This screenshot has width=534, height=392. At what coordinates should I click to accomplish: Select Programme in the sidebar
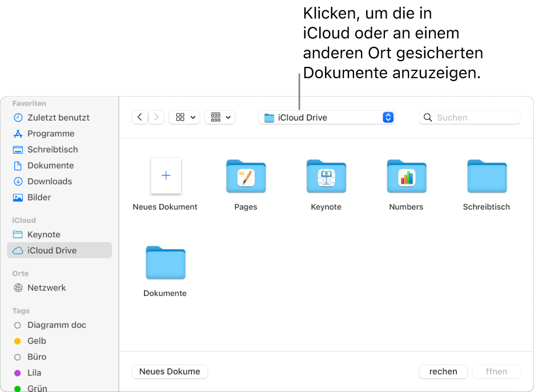coord(59,134)
